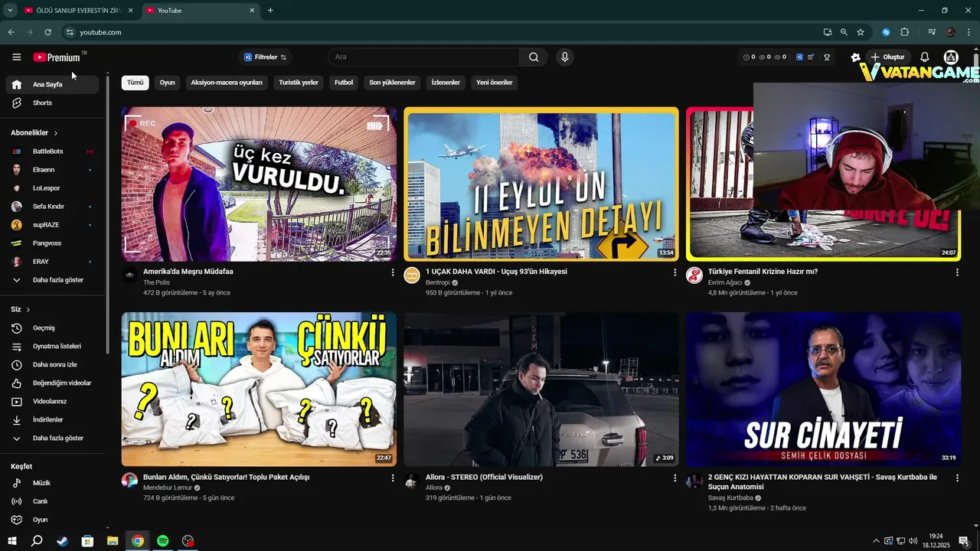The height and width of the screenshot is (551, 980).
Task: Expand Daha fazla göster under Siz section
Action: pyautogui.click(x=52, y=439)
